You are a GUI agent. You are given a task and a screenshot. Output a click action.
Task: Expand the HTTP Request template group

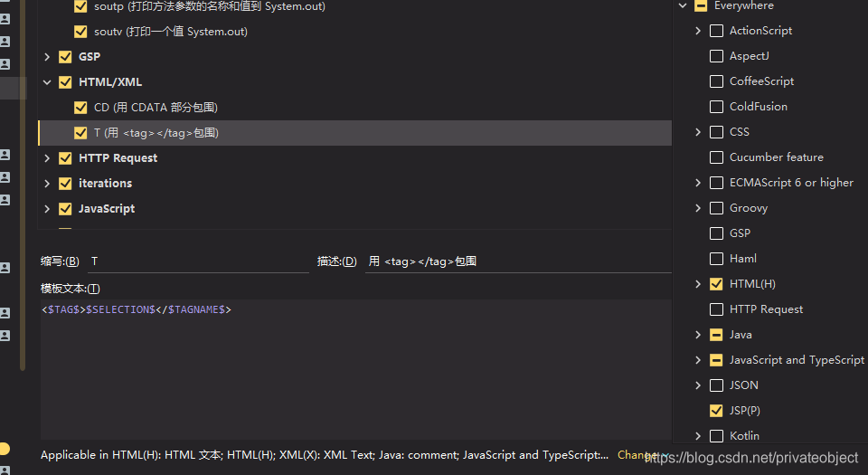pos(47,158)
